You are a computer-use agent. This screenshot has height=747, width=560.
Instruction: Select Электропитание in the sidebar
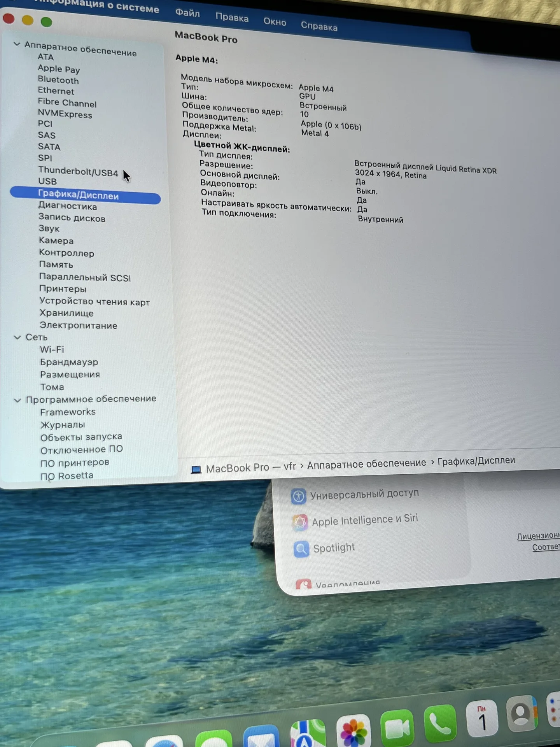coord(78,325)
